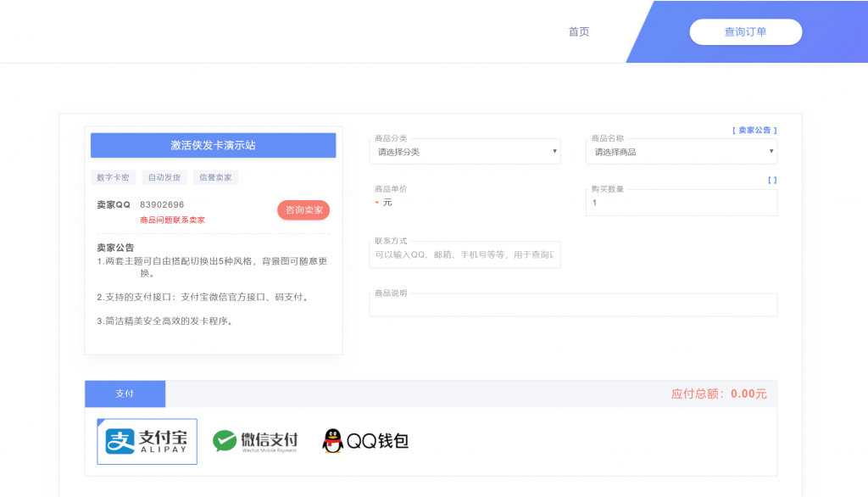
Task: Choose WeChat Pay payment option
Action: pos(255,441)
